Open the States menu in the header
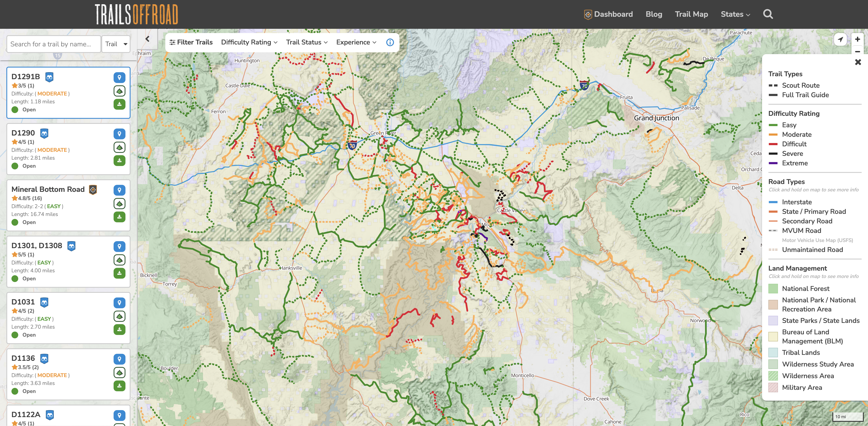 [735, 14]
